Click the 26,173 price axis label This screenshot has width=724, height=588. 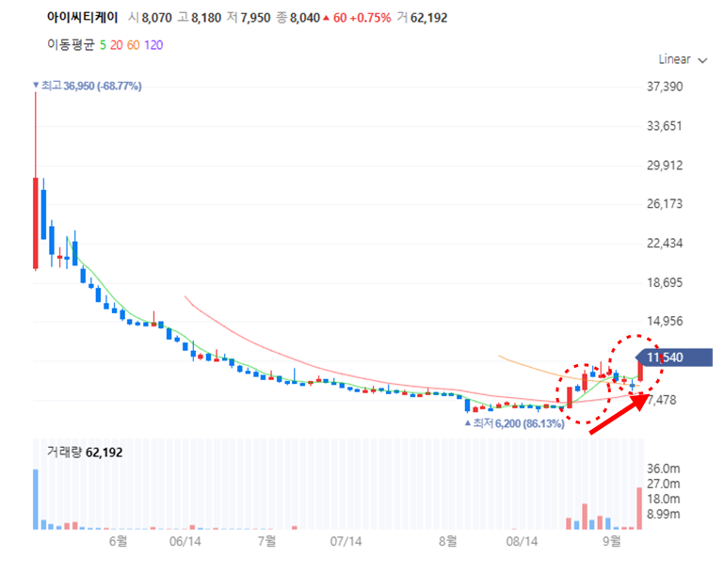(x=665, y=203)
